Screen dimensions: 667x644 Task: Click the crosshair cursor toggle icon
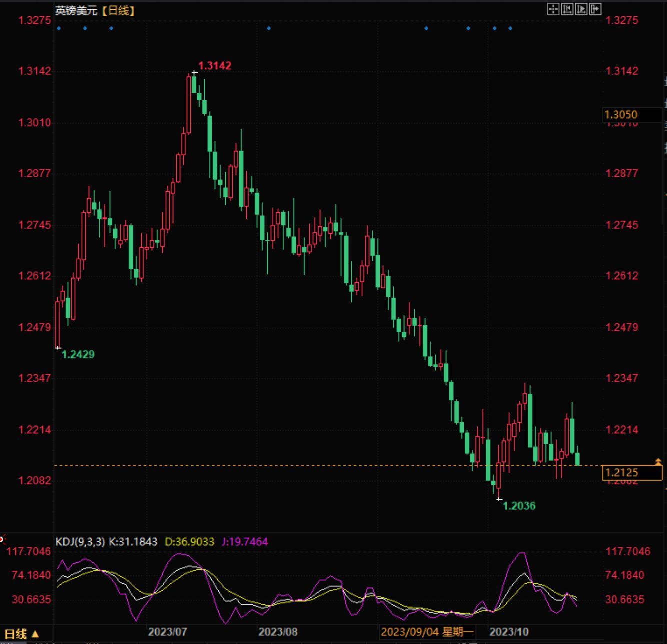[553, 9]
